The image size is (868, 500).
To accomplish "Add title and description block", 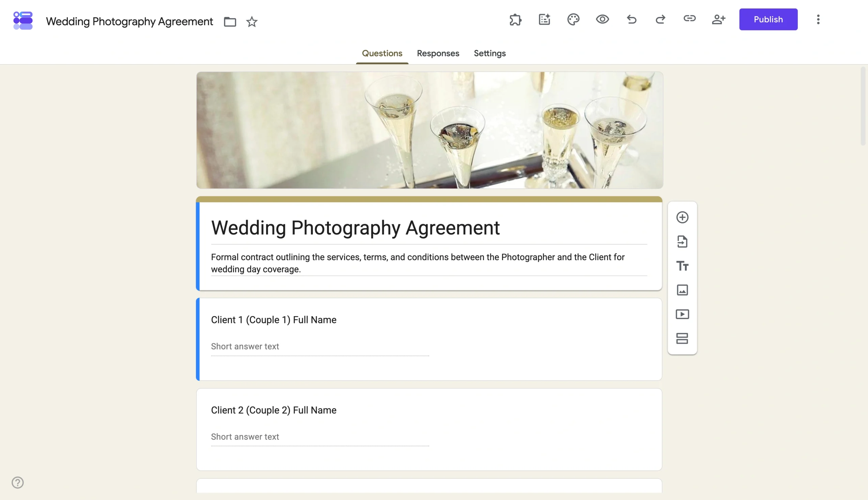I will click(x=682, y=266).
